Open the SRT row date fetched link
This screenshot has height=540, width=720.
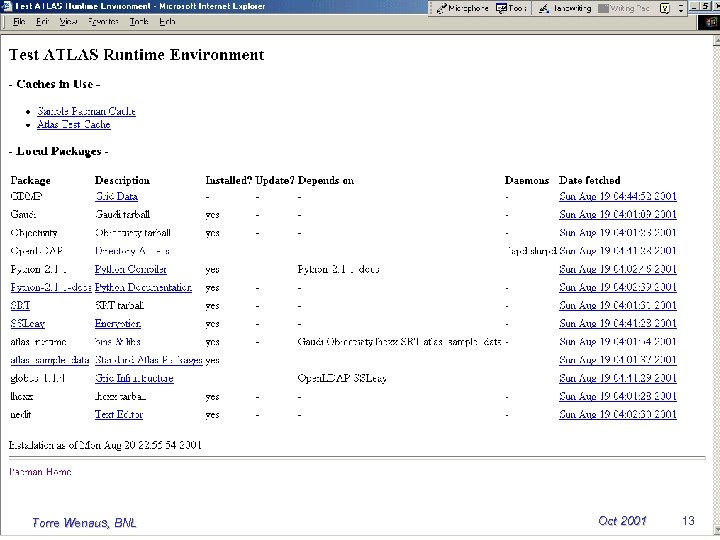coord(618,305)
